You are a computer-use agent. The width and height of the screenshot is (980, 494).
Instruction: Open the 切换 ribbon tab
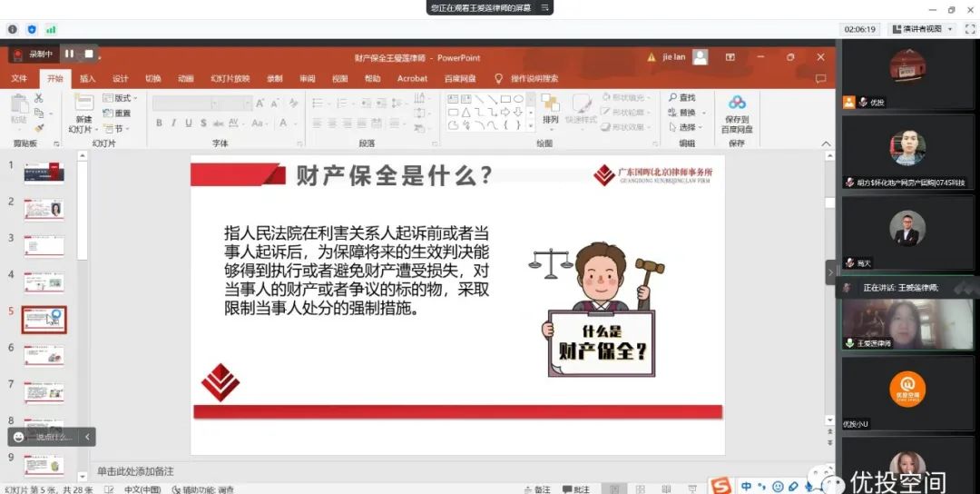pyautogui.click(x=153, y=79)
